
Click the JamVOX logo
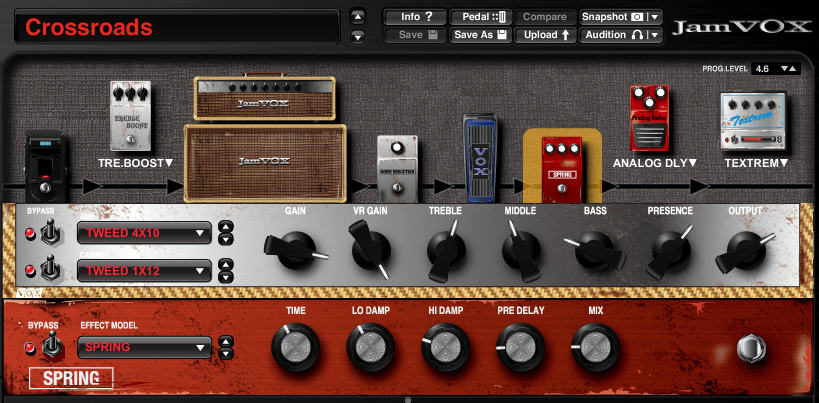pyautogui.click(x=742, y=27)
